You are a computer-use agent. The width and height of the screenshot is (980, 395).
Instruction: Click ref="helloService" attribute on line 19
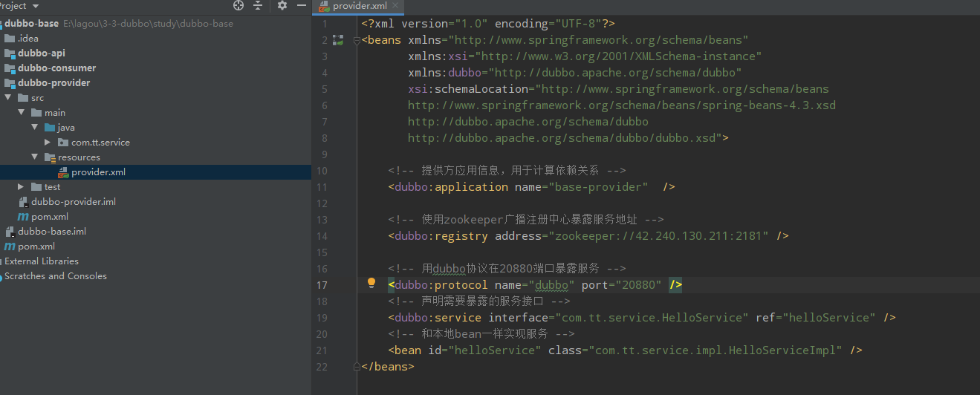[x=816, y=318]
